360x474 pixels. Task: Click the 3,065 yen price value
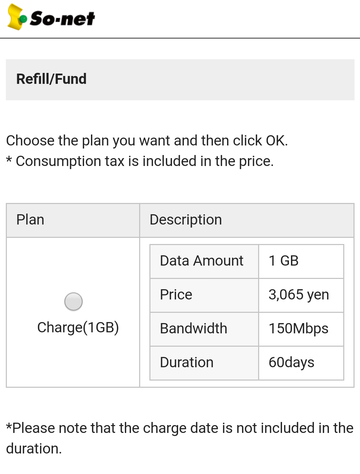pyautogui.click(x=299, y=295)
